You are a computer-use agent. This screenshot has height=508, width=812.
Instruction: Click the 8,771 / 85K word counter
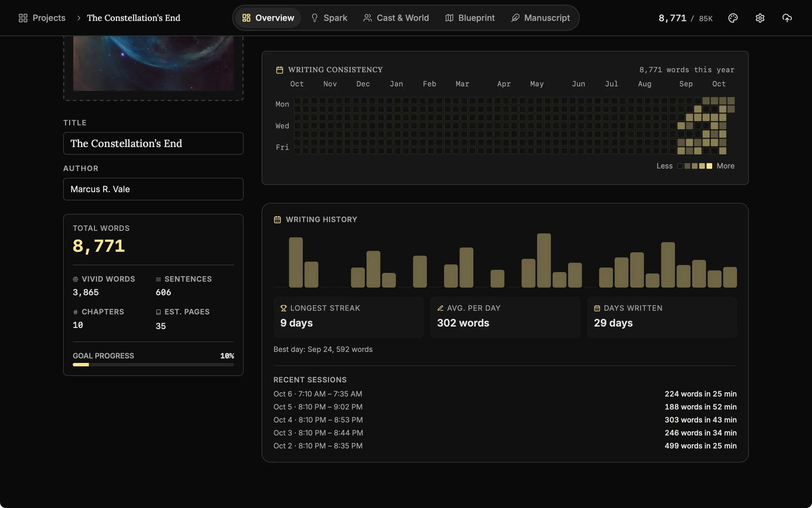[685, 18]
